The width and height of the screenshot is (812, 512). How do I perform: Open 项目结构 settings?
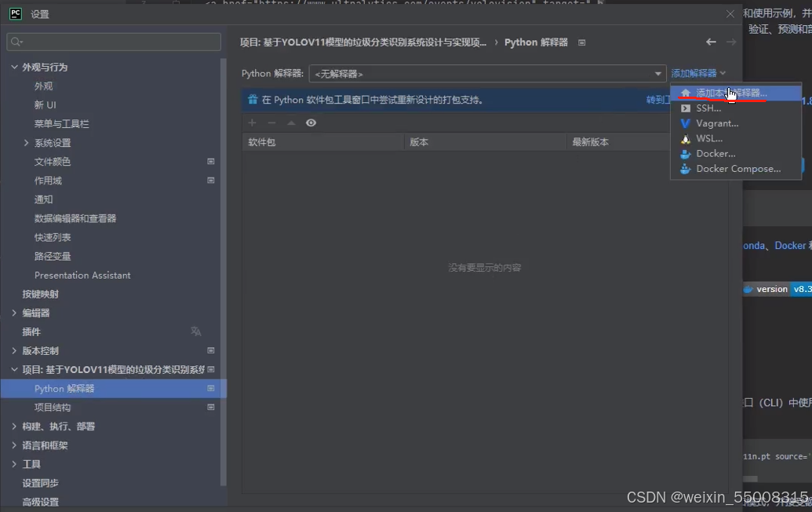click(53, 408)
